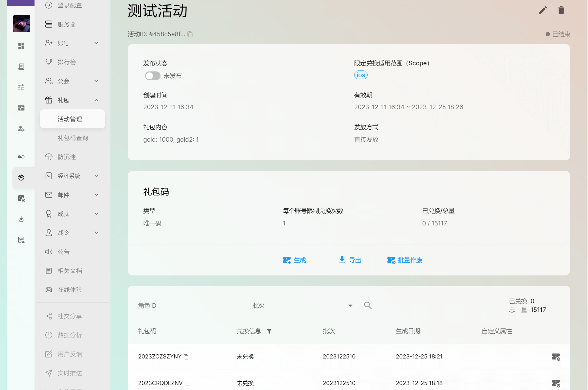Viewport: 588px width, 390px height.
Task: Void the gift code 2023ZCZSZYNY row
Action: pyautogui.click(x=556, y=357)
